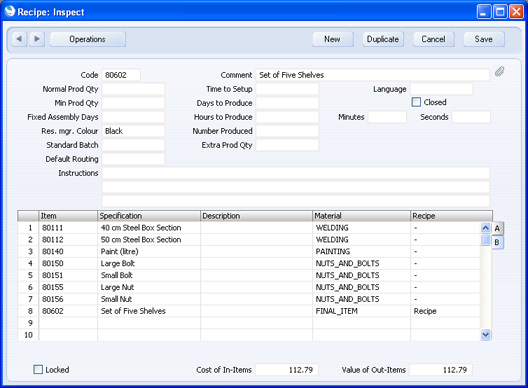The width and height of the screenshot is (528, 388).
Task: Select item cell 80112
Action: (x=68, y=240)
